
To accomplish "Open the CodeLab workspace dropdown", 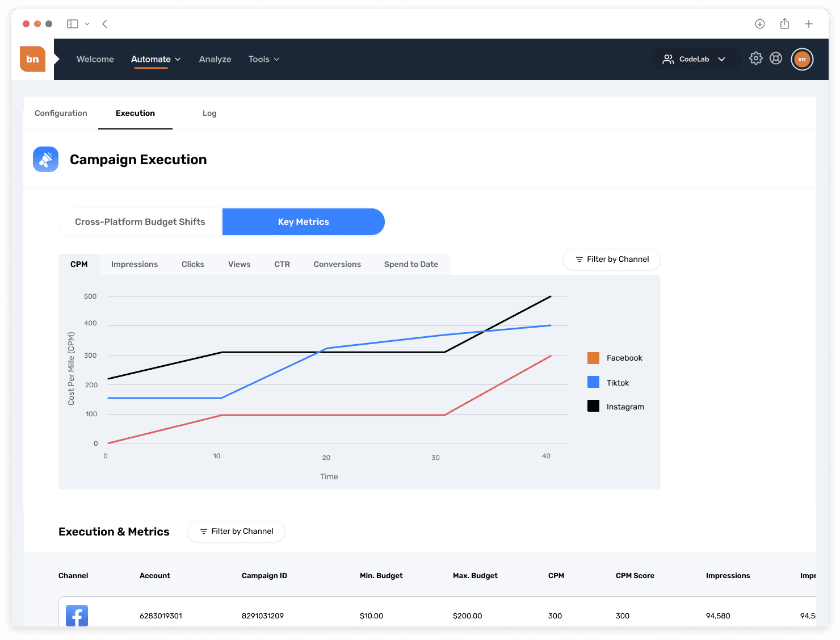I will coord(696,59).
